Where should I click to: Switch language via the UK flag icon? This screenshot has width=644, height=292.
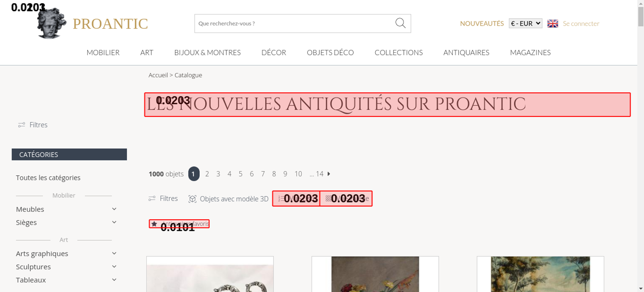[x=553, y=23]
